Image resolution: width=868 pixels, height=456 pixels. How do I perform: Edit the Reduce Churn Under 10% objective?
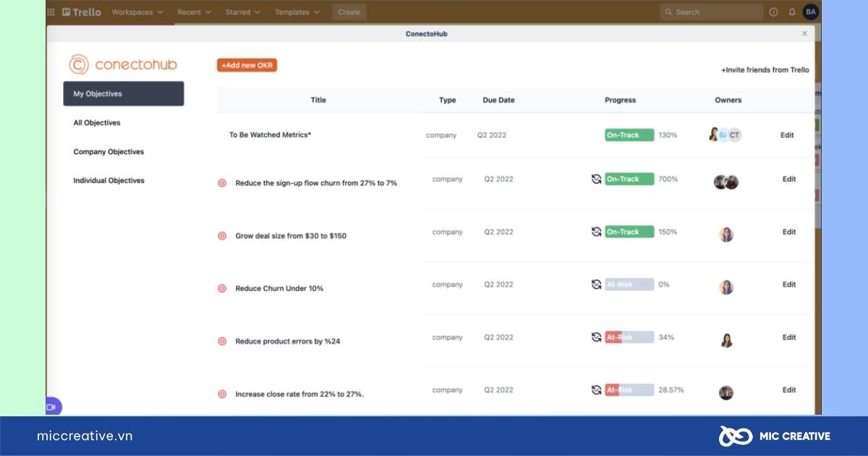click(789, 285)
